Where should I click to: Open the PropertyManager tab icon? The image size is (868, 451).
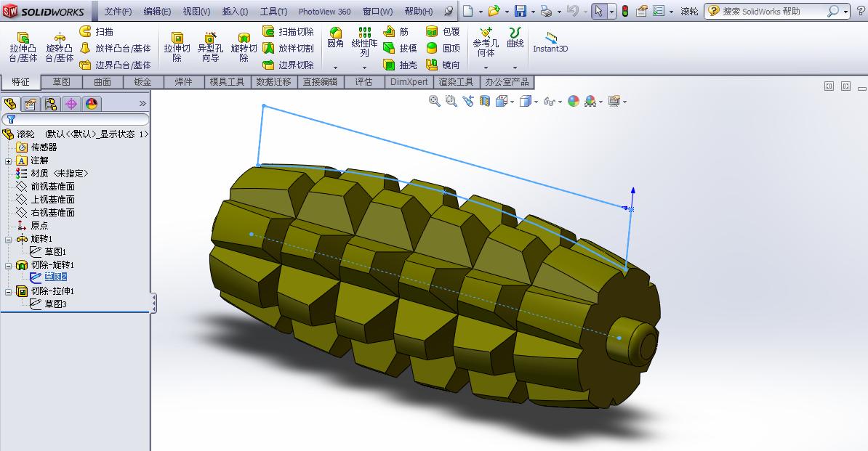(31, 104)
